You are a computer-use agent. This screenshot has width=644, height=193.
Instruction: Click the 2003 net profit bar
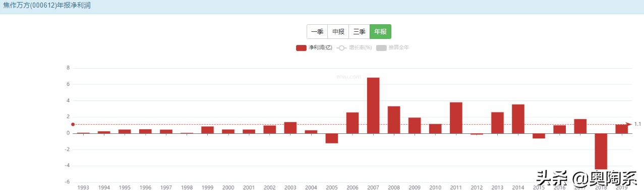point(290,128)
